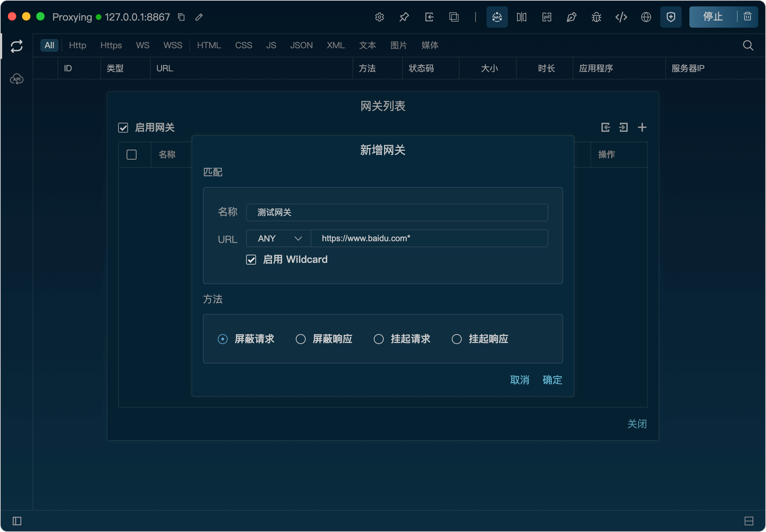Toggle the 启用网关 checkbox

(x=123, y=128)
